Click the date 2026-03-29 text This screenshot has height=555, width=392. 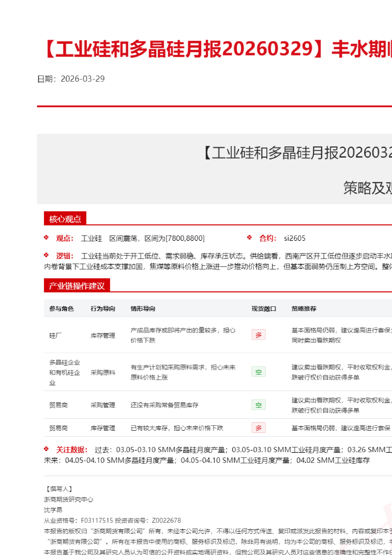point(82,79)
